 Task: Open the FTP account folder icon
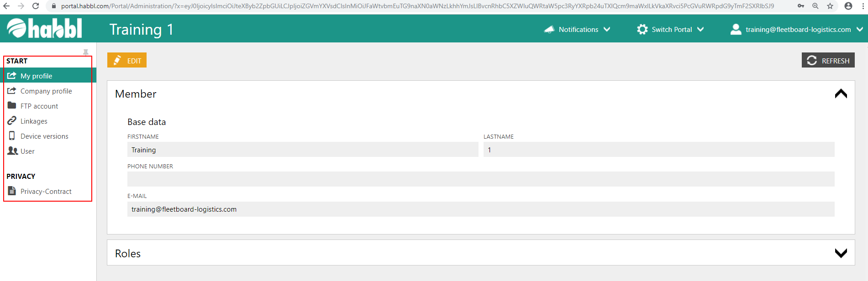point(12,106)
